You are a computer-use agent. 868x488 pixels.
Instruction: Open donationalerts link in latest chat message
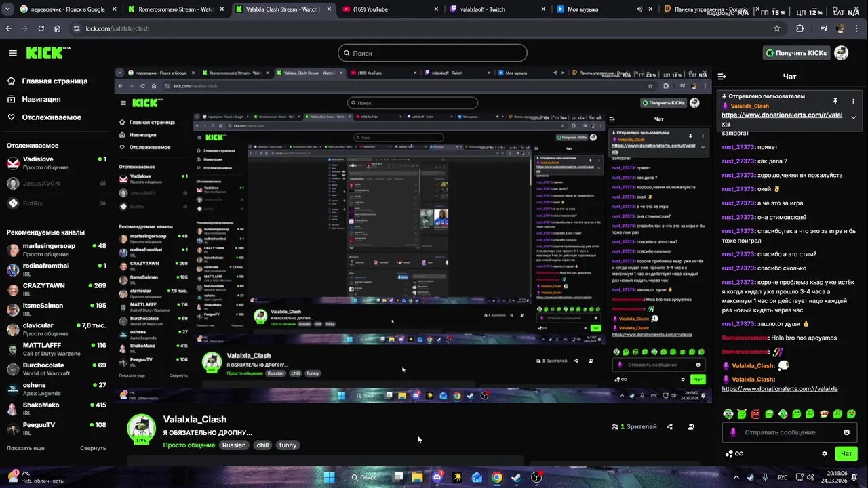pyautogui.click(x=780, y=389)
